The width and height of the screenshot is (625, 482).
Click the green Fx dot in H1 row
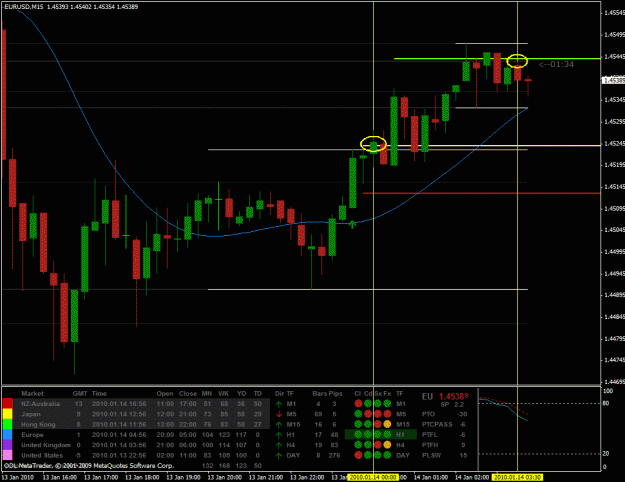click(387, 435)
